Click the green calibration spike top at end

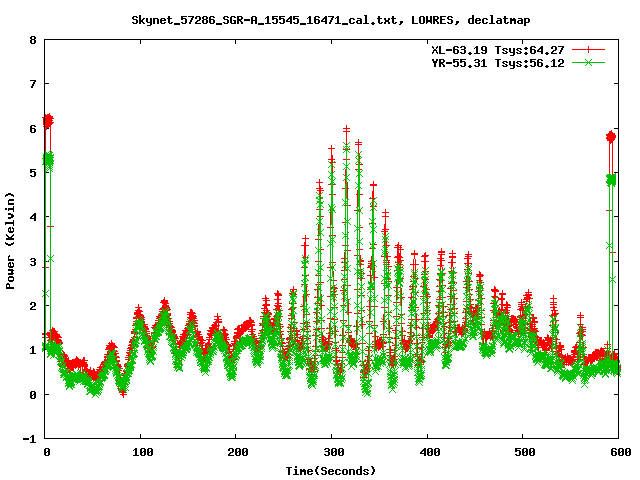612,179
